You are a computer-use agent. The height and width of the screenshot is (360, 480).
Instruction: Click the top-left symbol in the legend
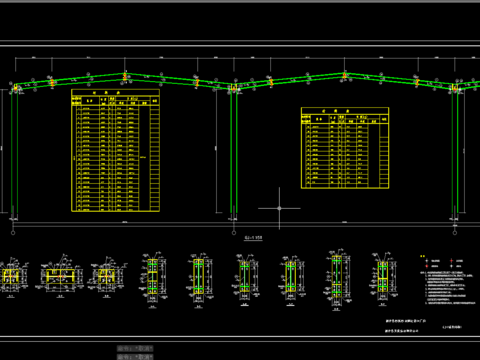427,261
